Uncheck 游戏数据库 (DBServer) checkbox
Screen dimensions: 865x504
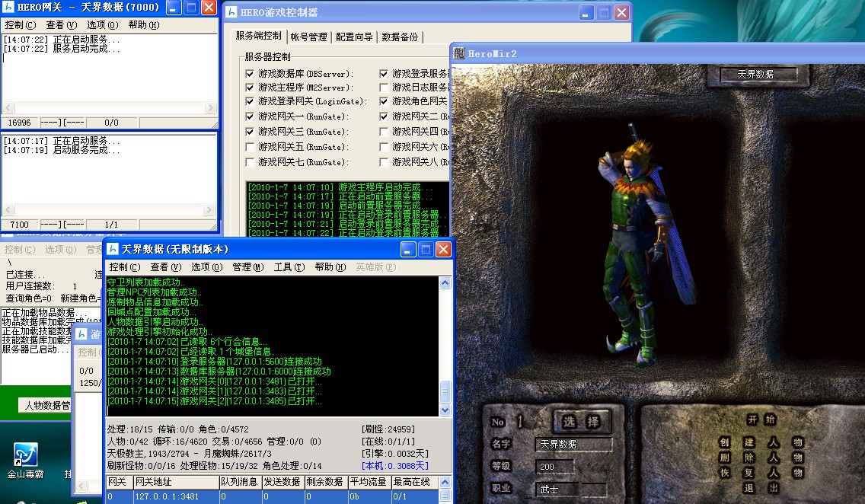251,74
